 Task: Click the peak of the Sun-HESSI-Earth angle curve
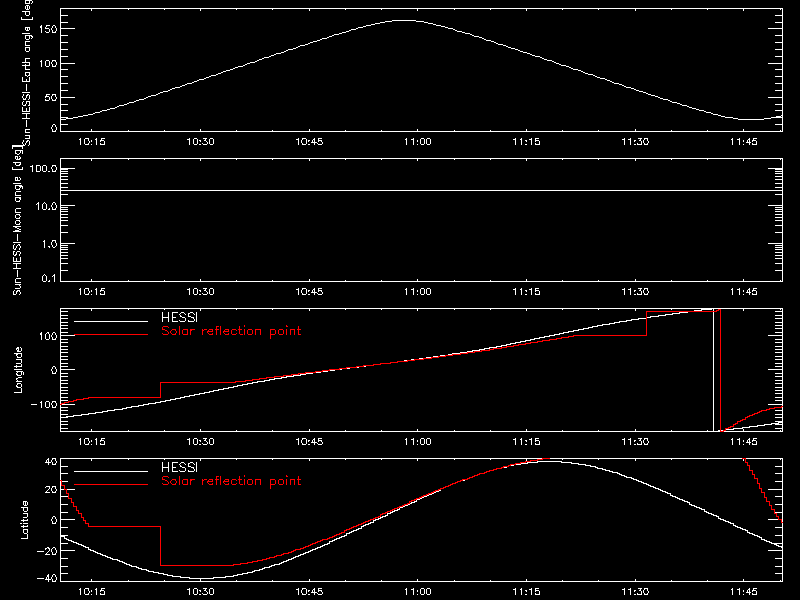click(x=406, y=20)
